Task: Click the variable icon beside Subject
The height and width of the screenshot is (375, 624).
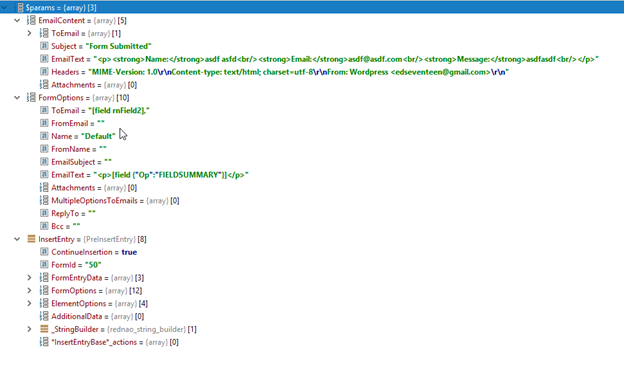Action: point(44,46)
